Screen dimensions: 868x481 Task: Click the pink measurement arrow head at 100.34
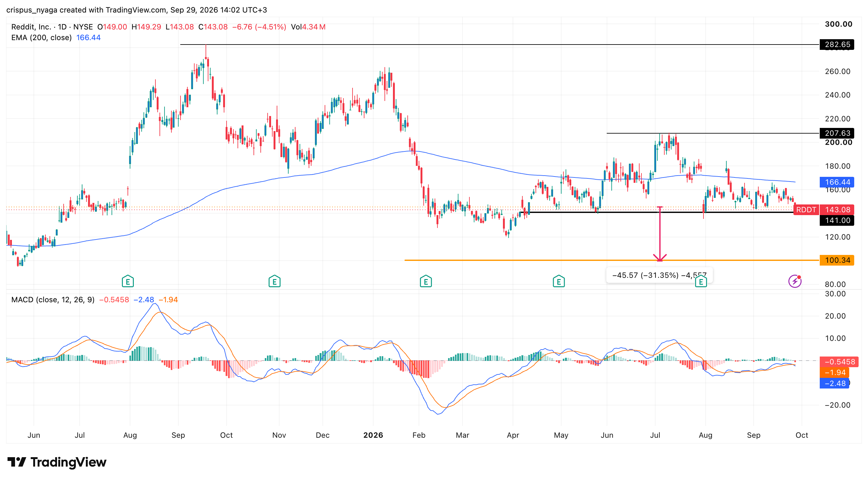[x=659, y=258]
